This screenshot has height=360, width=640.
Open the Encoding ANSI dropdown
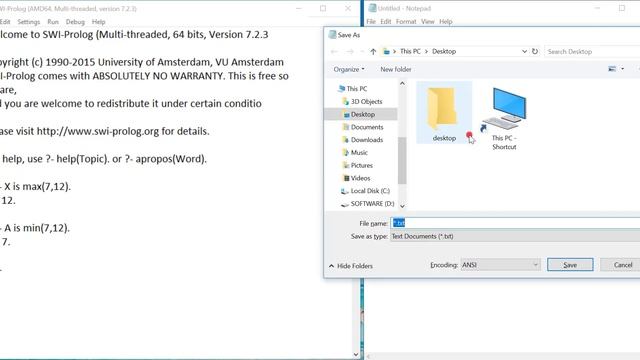click(500, 265)
